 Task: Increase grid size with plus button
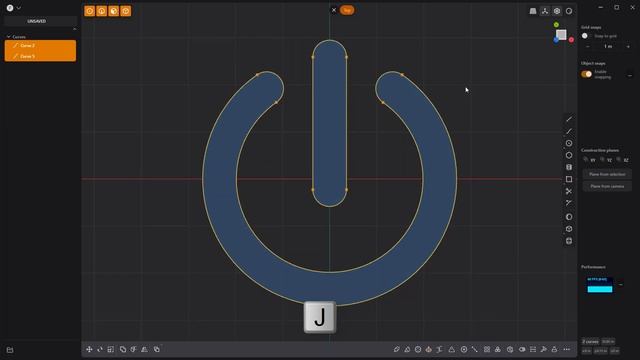pos(628,47)
